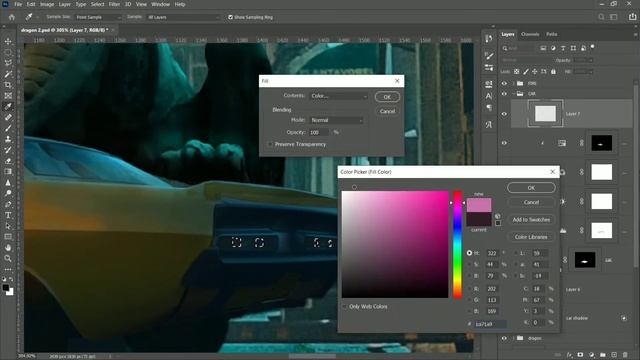The image size is (640, 360).
Task: Click Color Libraries button
Action: pyautogui.click(x=531, y=237)
